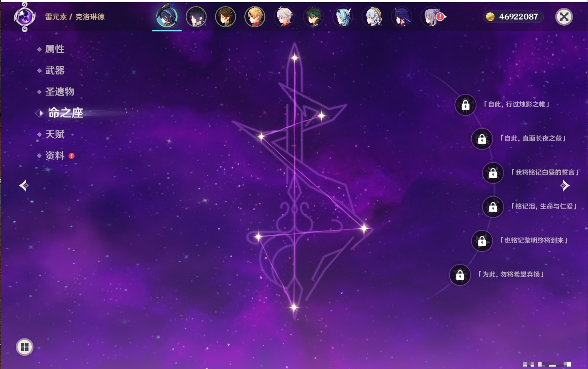
Task: Open the locked constellation 「自此, 行过烛影之帷」 icon
Action: pyautogui.click(x=465, y=105)
